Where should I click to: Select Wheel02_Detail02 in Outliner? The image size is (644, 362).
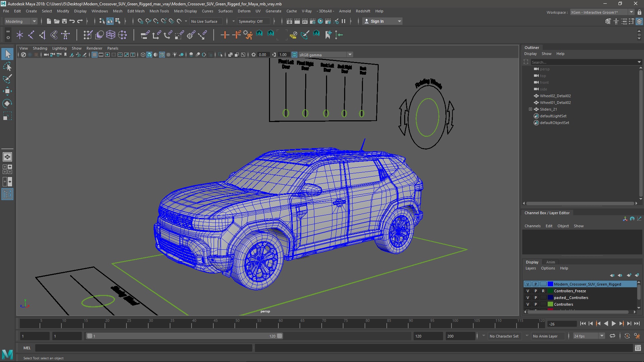[555, 96]
